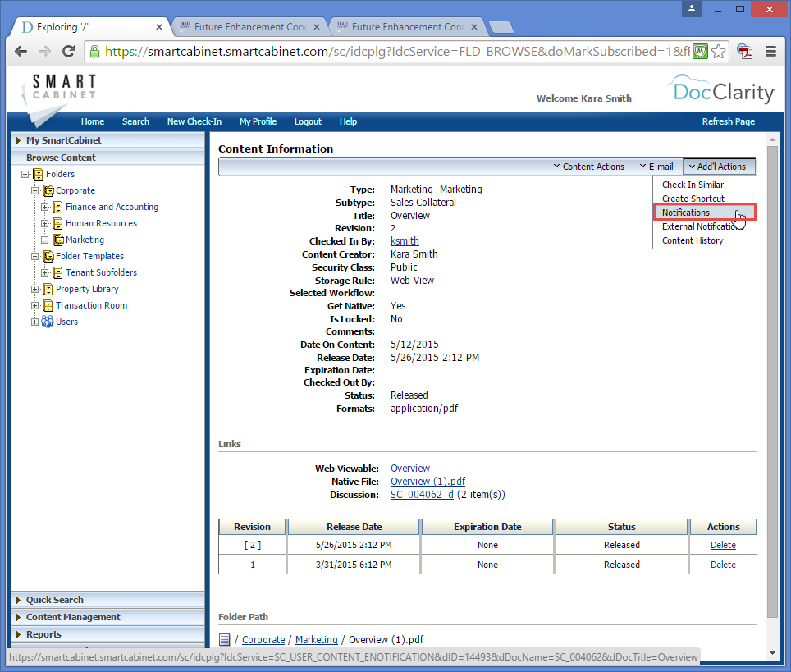Click Delete for revision 2
The height and width of the screenshot is (672, 791).
pos(723,544)
